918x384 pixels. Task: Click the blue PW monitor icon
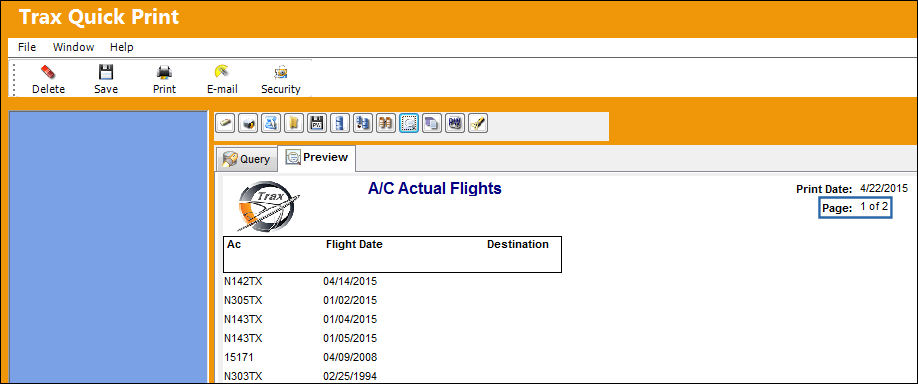click(454, 124)
